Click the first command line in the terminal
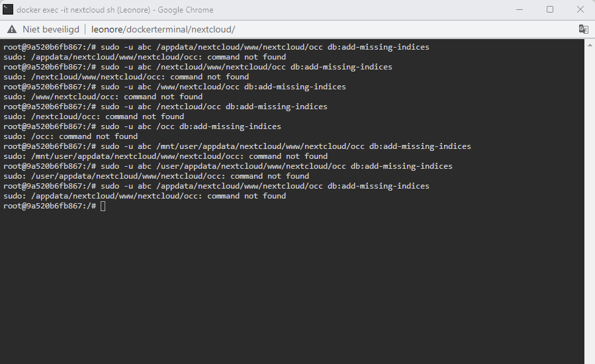This screenshot has width=595, height=364. (x=216, y=47)
